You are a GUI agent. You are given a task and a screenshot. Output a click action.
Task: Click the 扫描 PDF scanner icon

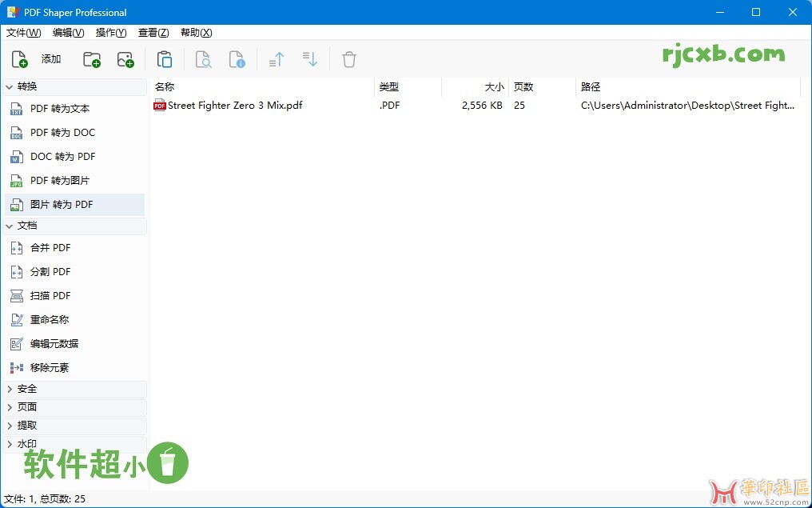coord(17,296)
